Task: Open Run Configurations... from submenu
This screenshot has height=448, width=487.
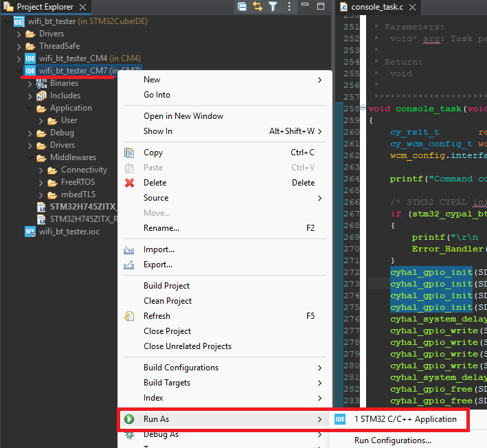Action: (392, 440)
